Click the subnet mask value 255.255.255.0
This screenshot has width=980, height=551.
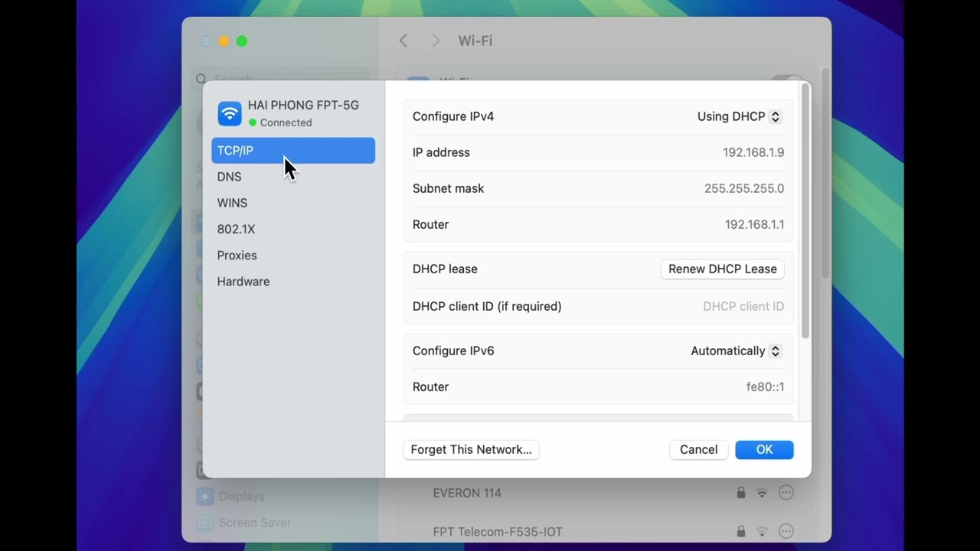point(744,188)
